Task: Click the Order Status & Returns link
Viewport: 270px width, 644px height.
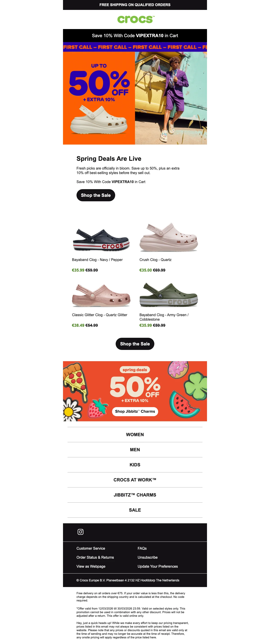Action: (x=95, y=557)
